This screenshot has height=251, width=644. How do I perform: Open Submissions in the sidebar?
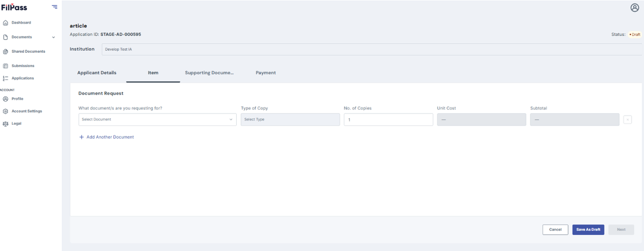pyautogui.click(x=23, y=66)
